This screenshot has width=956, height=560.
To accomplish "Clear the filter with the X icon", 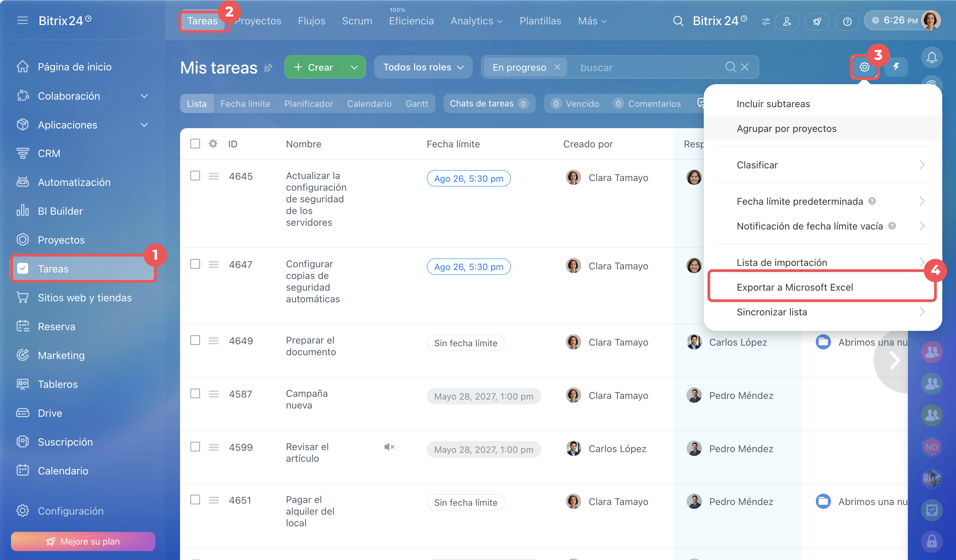I will 745,67.
